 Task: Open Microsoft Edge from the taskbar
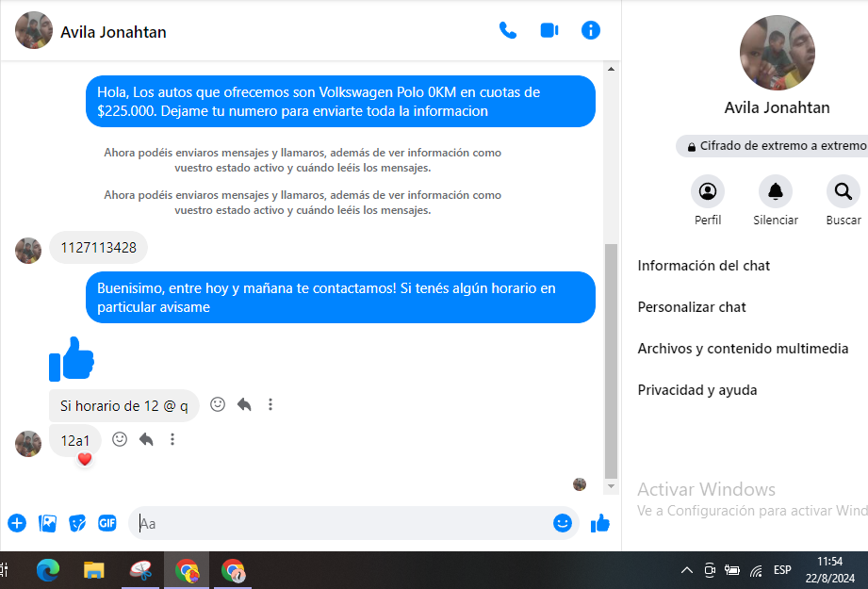pyautogui.click(x=48, y=570)
